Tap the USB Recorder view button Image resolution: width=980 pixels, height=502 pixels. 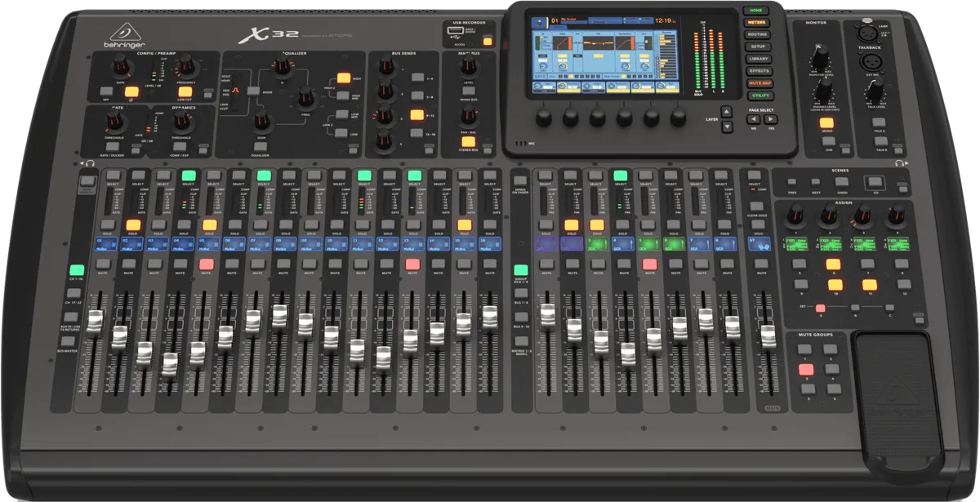pos(488,41)
